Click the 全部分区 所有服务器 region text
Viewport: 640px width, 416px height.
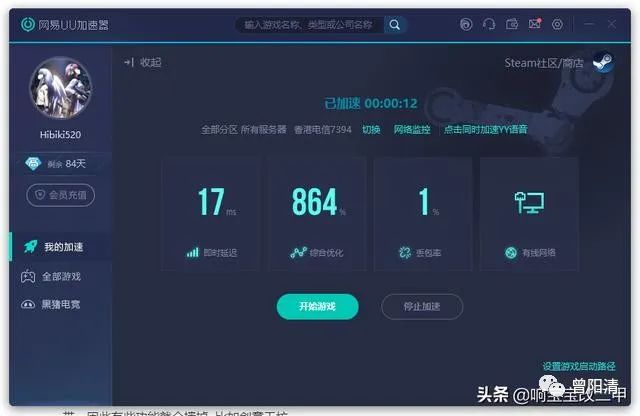244,130
